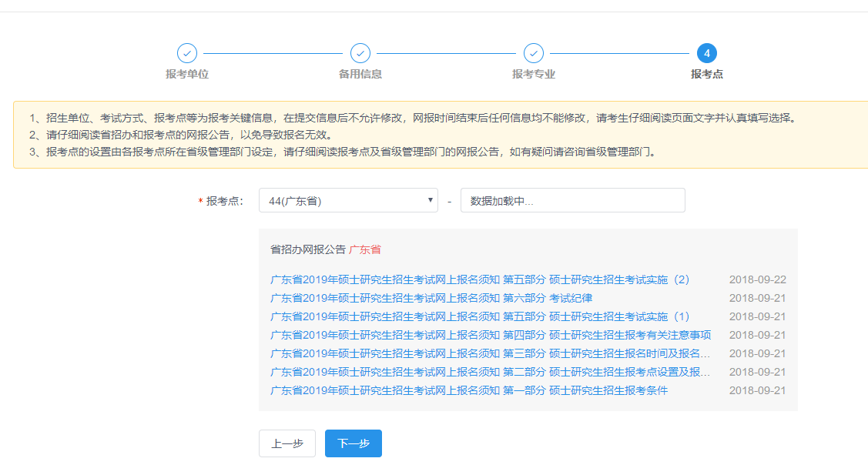The width and height of the screenshot is (868, 475).
Task: Select the 报考点 step label
Action: click(x=707, y=74)
